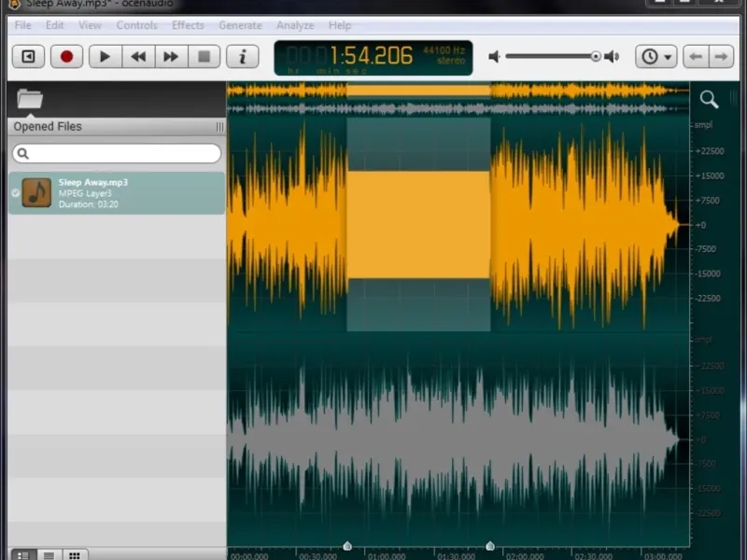This screenshot has height=560, width=747.
Task: Click the Record button
Action: click(x=66, y=57)
